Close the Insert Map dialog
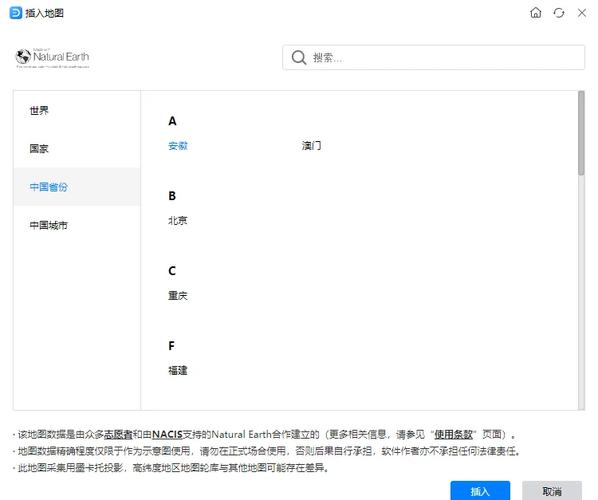Viewport: 598px width, 500px height. [582, 13]
